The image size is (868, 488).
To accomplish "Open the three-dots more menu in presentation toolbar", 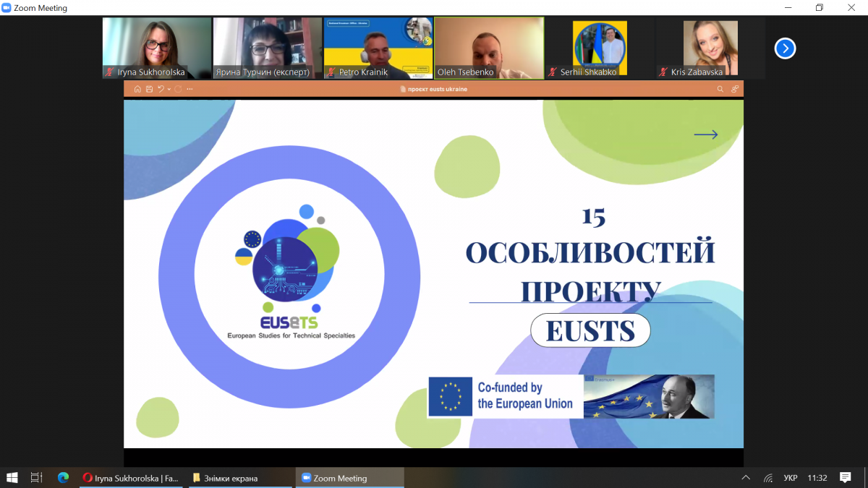I will pos(190,89).
